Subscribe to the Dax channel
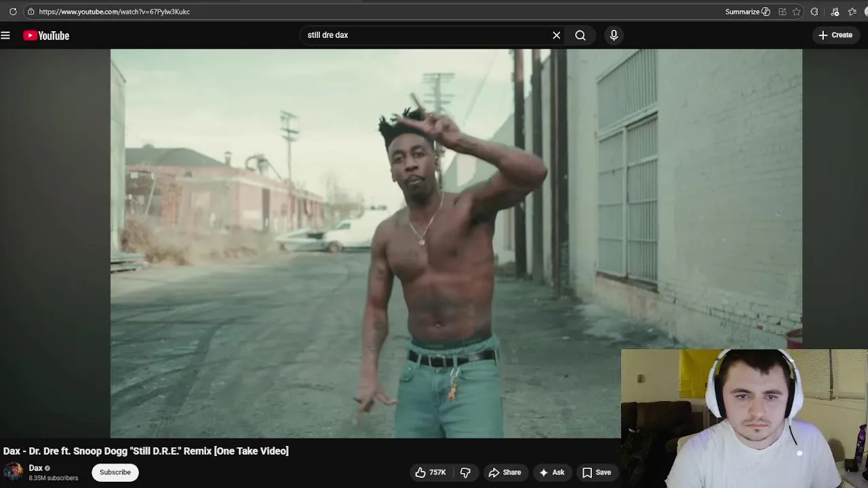868x488 pixels. [x=115, y=472]
